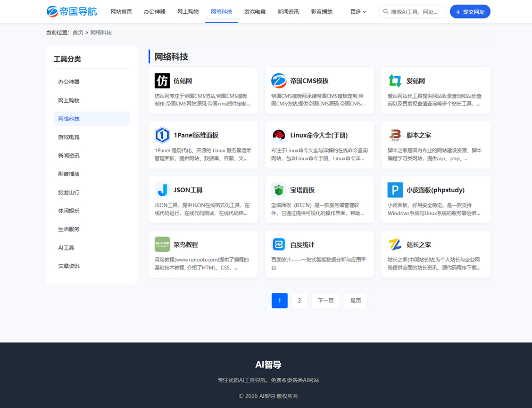Click the 提交网址 button
This screenshot has width=532, height=408.
(470, 12)
